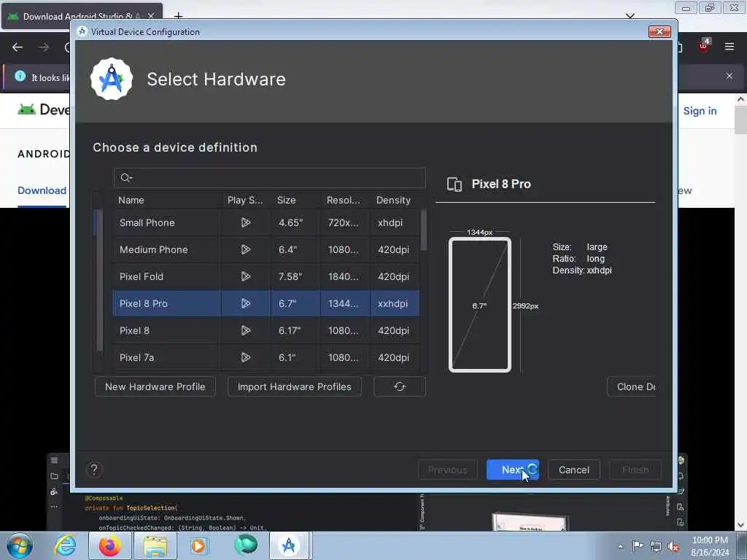Click New Hardware Profile
The height and width of the screenshot is (560, 747).
pos(155,386)
